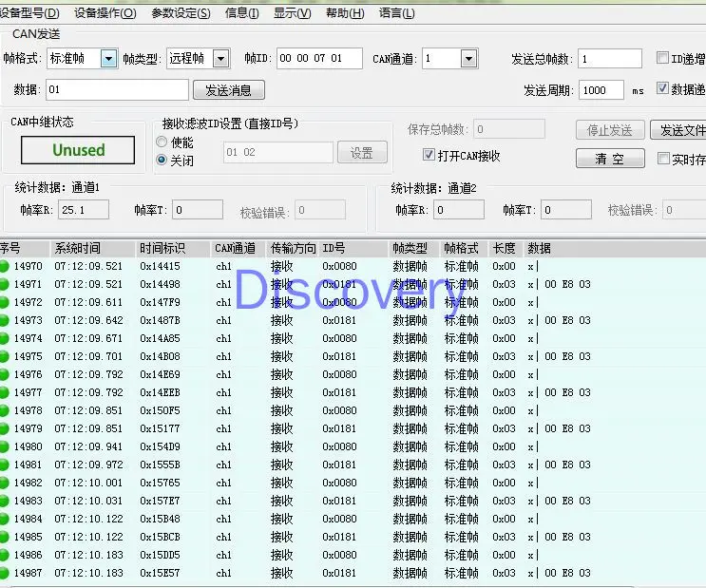Click the 长度 column header
The height and width of the screenshot is (588, 706).
[x=506, y=248]
